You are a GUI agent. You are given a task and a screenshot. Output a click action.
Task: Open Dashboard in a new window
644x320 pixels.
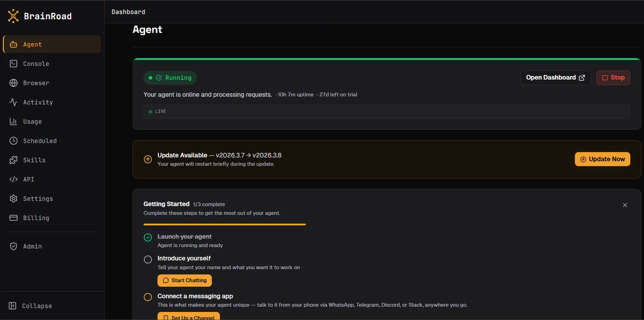coord(556,78)
